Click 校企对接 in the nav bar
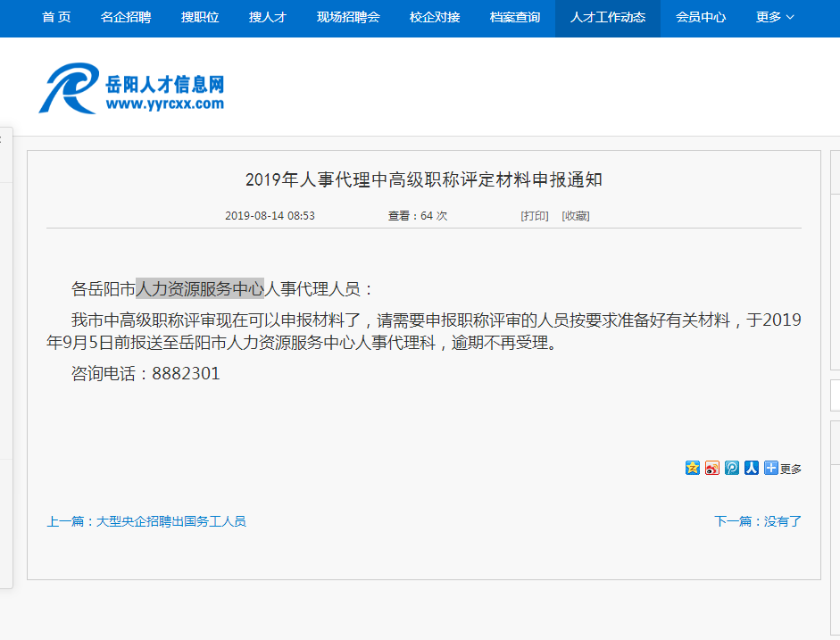Screen dimensions: 840x640 point(434,18)
